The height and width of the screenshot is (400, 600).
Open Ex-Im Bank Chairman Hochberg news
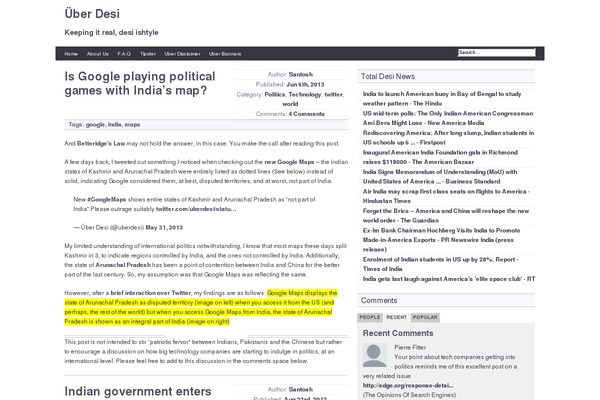coord(442,240)
